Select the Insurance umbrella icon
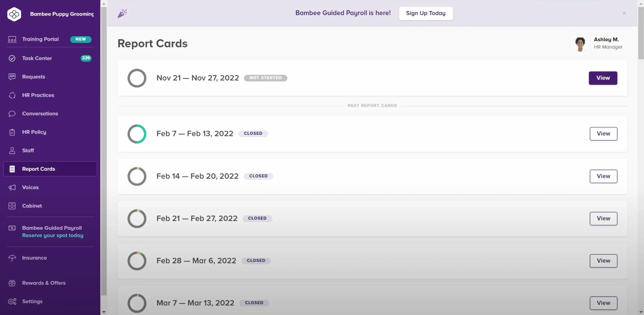Image resolution: width=644 pixels, height=315 pixels. [x=12, y=257]
